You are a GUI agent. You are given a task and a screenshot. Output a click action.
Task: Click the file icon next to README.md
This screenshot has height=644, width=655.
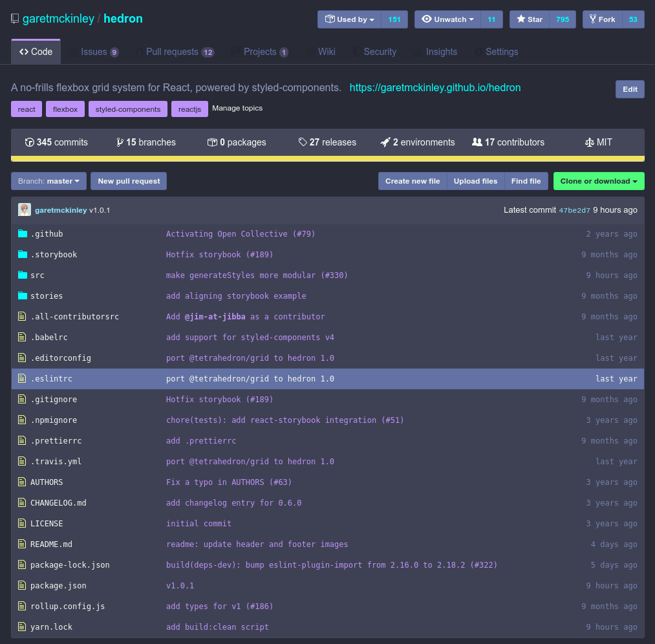coord(22,544)
